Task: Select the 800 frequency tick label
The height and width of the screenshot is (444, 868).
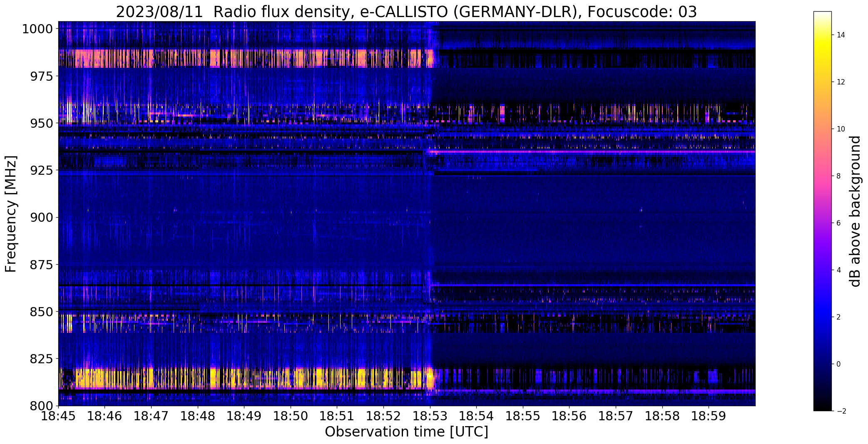Action: point(41,406)
